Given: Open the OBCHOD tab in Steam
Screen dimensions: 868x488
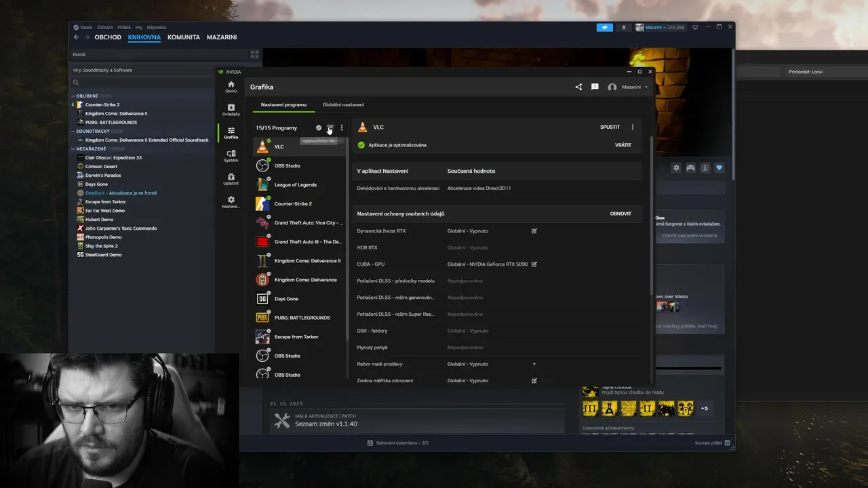Looking at the screenshot, I should click(108, 37).
